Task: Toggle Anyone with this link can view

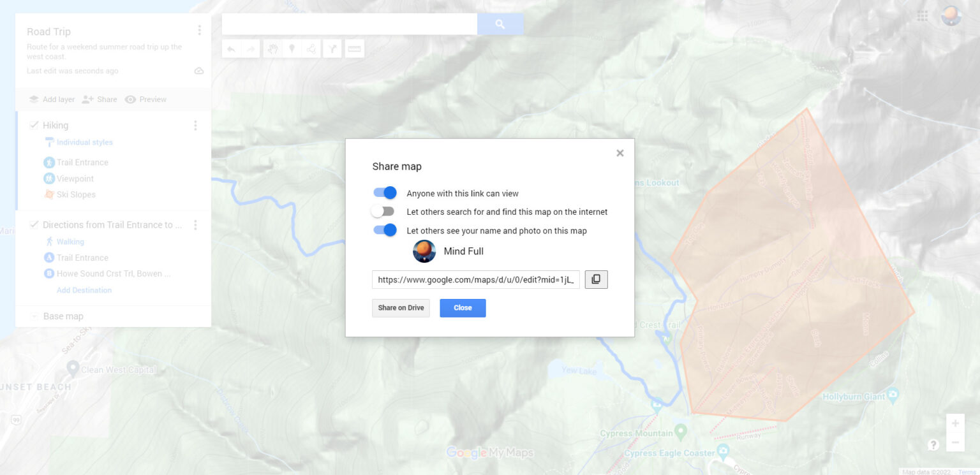Action: [x=385, y=193]
